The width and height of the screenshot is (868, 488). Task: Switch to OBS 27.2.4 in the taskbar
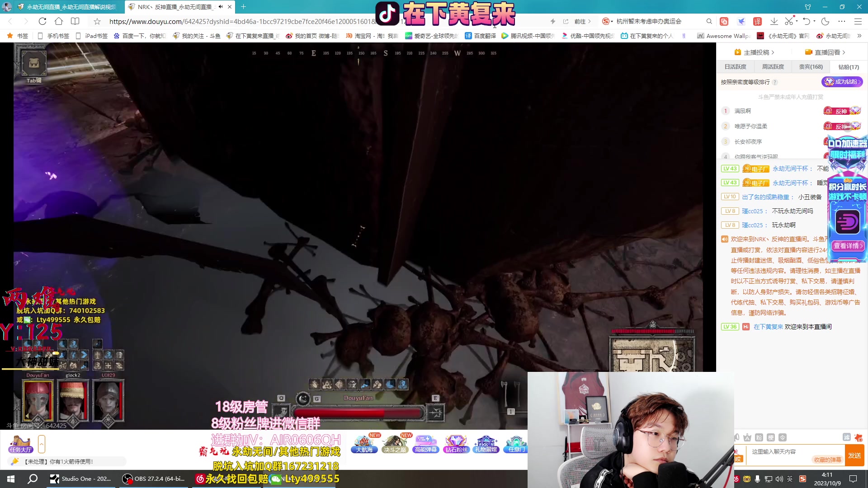tap(154, 479)
